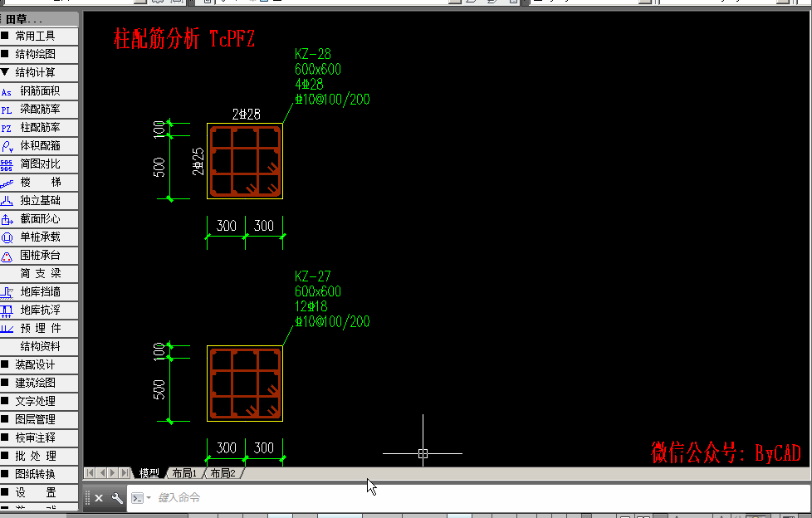Open the 围桩承台 pile cap tool
Image resolution: width=812 pixels, height=518 pixels.
39,256
